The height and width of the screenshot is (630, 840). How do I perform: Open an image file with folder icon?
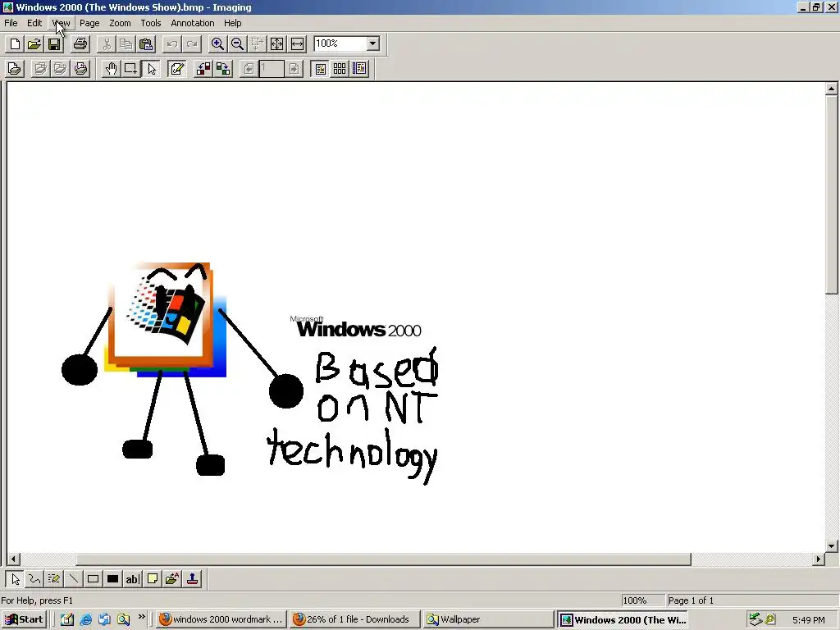click(34, 44)
